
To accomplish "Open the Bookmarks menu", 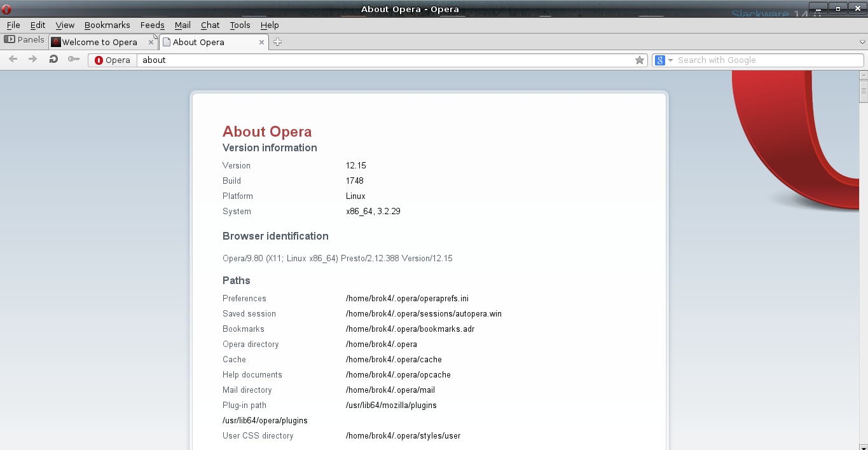I will click(107, 25).
